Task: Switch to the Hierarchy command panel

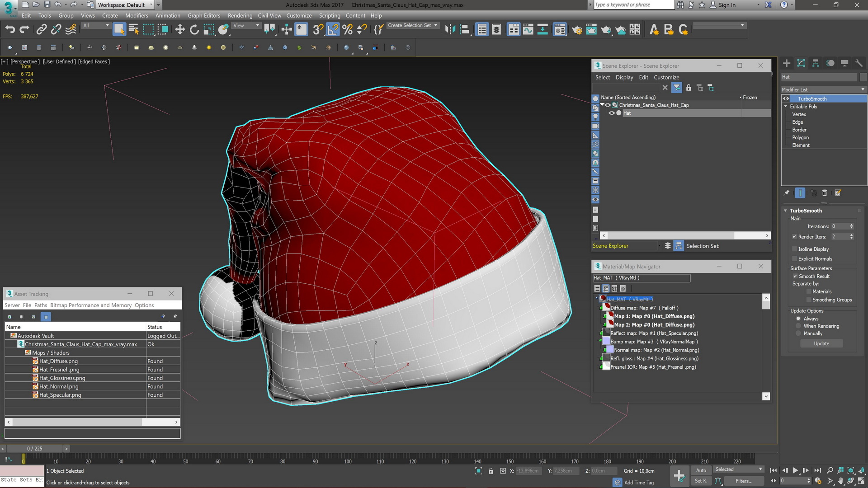Action: pyautogui.click(x=815, y=63)
